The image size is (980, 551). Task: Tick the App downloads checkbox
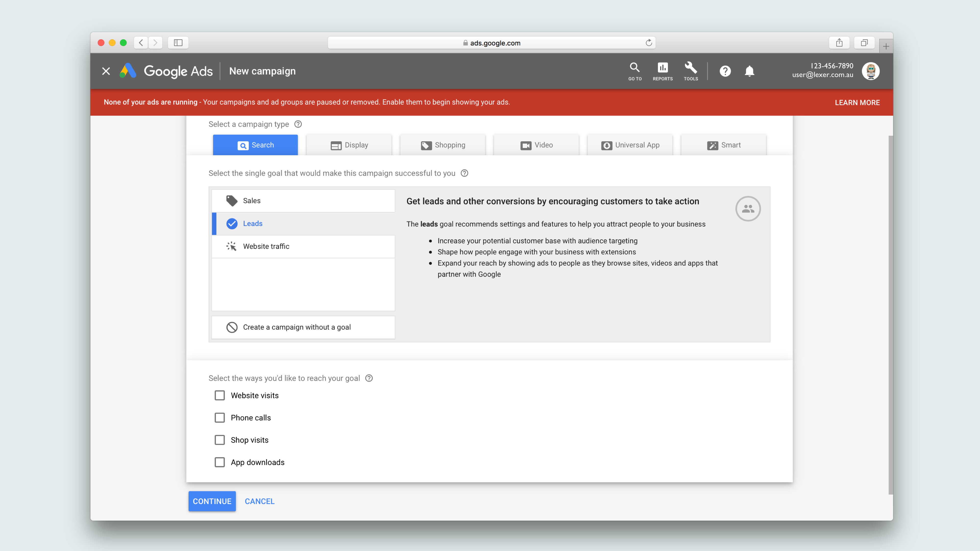click(x=219, y=462)
